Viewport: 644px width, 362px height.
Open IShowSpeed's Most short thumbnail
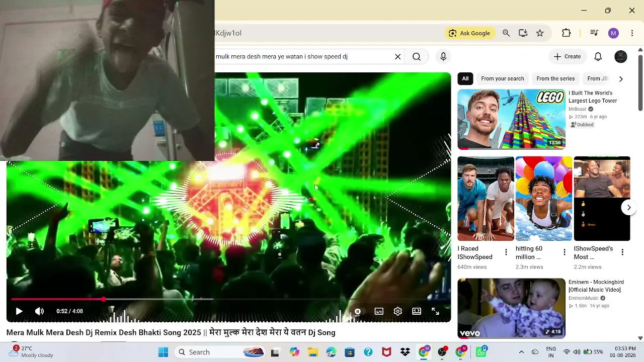click(x=602, y=199)
